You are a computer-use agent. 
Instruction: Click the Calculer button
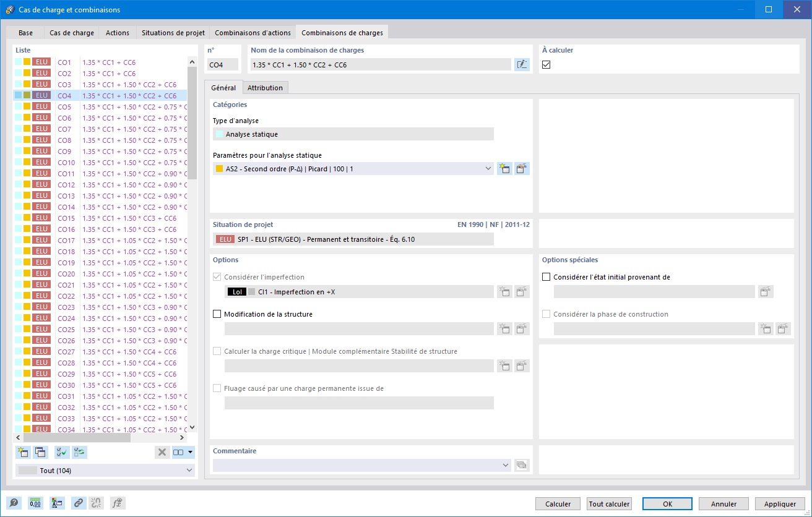(558, 504)
